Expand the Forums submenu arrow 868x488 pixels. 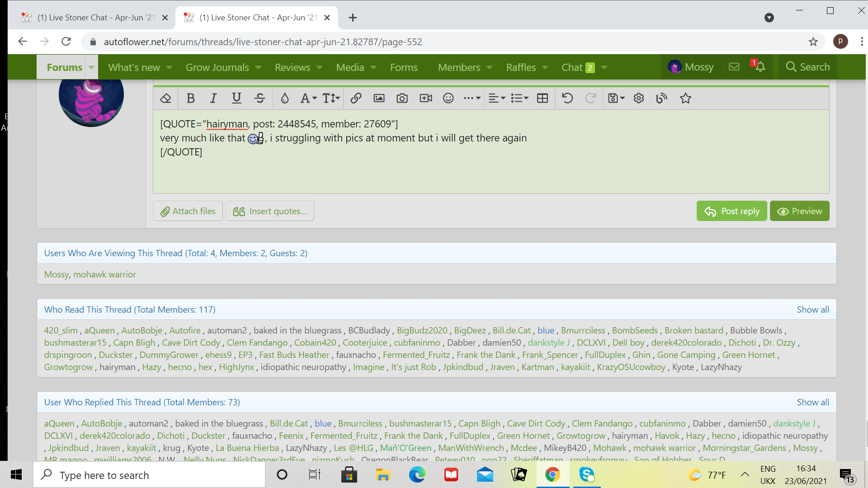coord(91,67)
